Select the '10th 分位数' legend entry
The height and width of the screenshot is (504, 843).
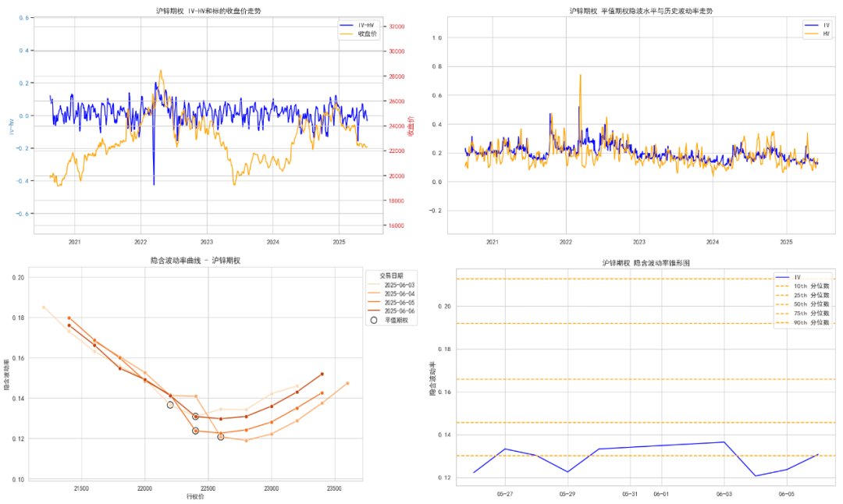pos(802,286)
